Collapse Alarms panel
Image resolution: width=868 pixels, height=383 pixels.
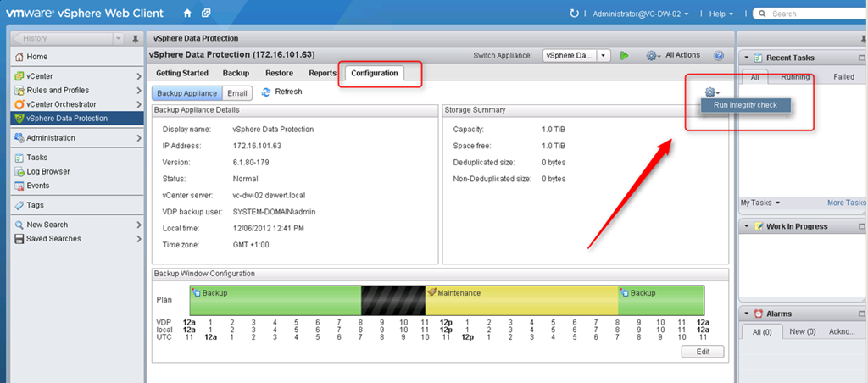tap(747, 314)
